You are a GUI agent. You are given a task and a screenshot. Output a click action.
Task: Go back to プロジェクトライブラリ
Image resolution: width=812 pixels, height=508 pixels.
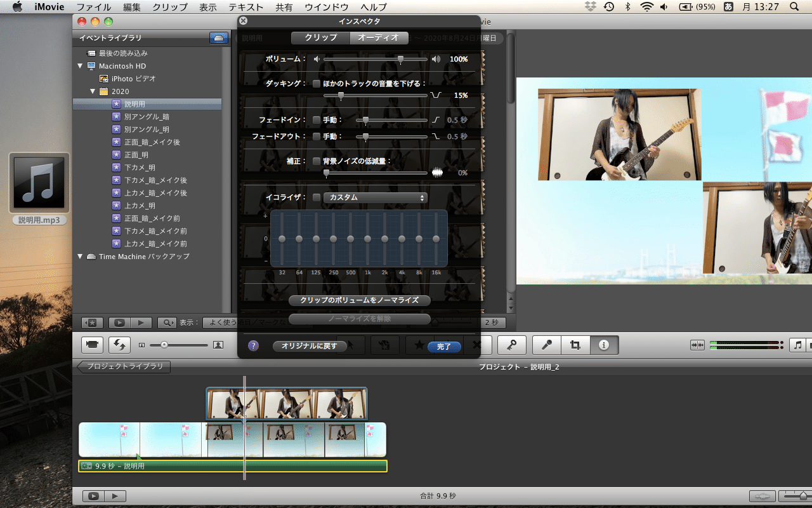[x=124, y=366]
